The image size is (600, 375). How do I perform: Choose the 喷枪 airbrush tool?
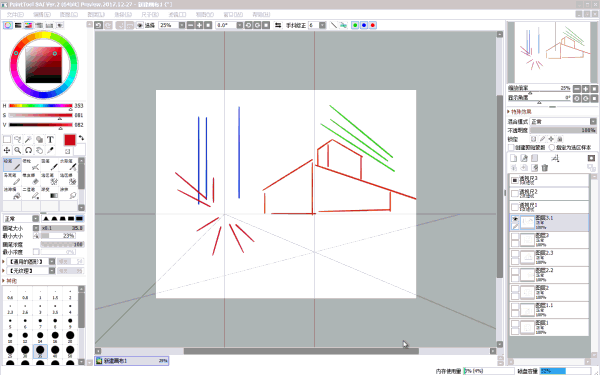coord(31,165)
